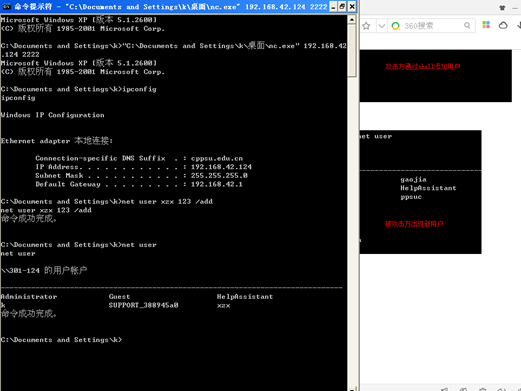Click 'SUPPORT_388945a0' in the account list
521x391 pixels.
tap(143, 305)
